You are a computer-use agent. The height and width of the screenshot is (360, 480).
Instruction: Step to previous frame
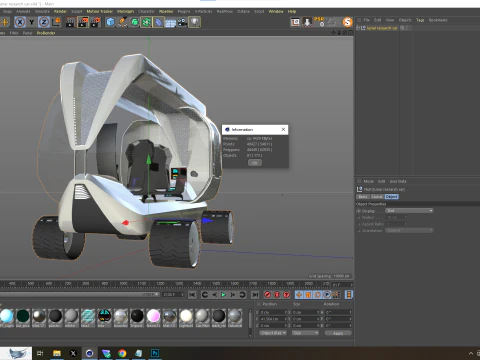214,295
